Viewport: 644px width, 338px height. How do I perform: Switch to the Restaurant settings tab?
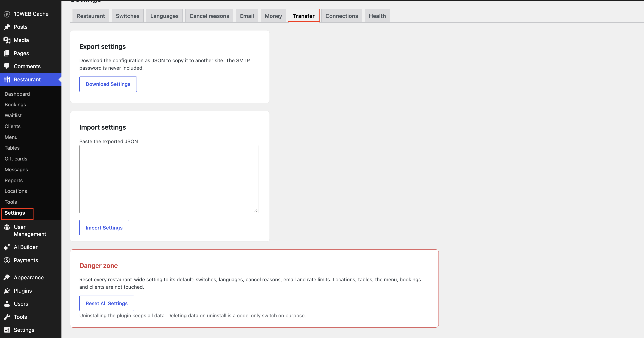tap(91, 16)
